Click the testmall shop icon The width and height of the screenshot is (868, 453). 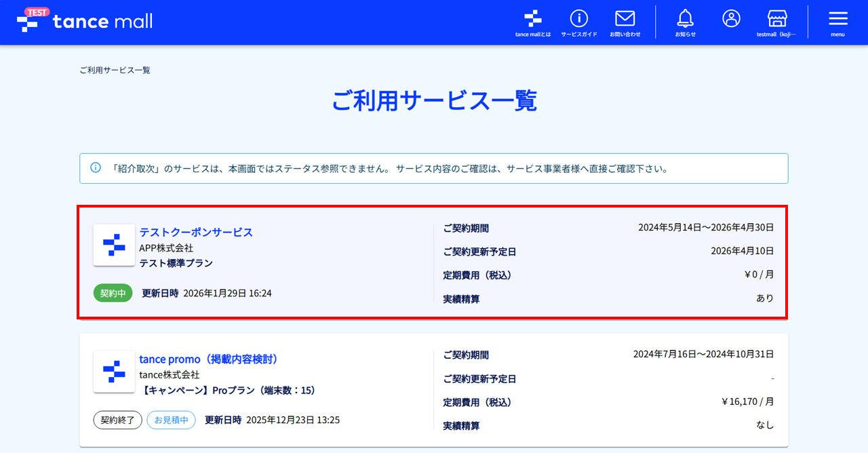point(776,23)
